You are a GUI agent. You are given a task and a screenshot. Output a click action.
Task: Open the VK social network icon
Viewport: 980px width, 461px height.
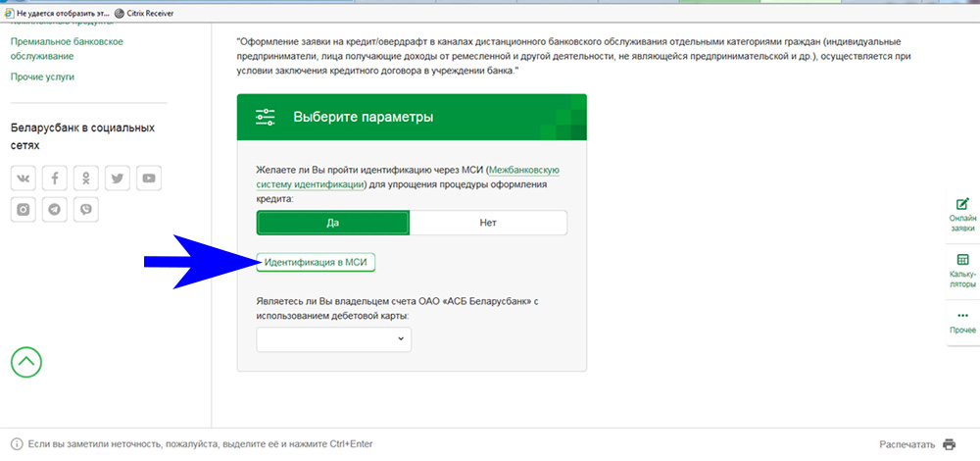pos(24,179)
